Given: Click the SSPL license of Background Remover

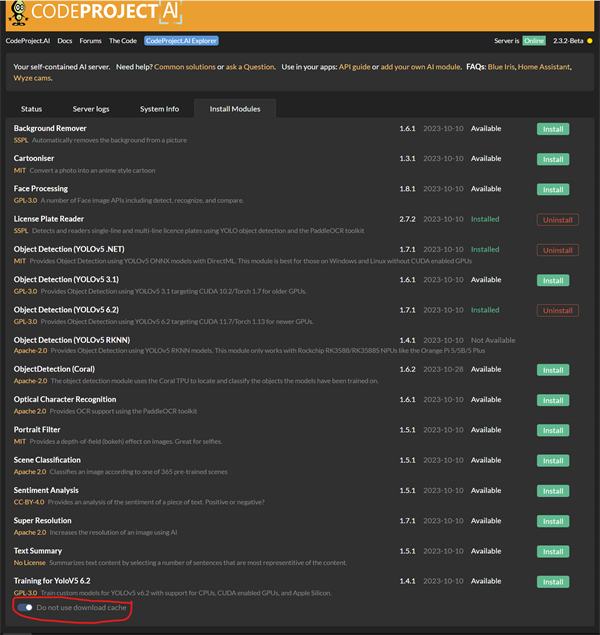Looking at the screenshot, I should (x=21, y=140).
